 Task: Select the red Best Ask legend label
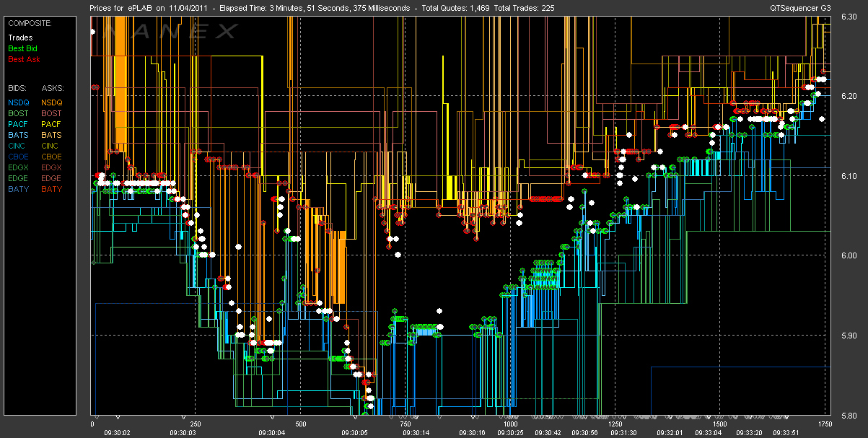22,59
